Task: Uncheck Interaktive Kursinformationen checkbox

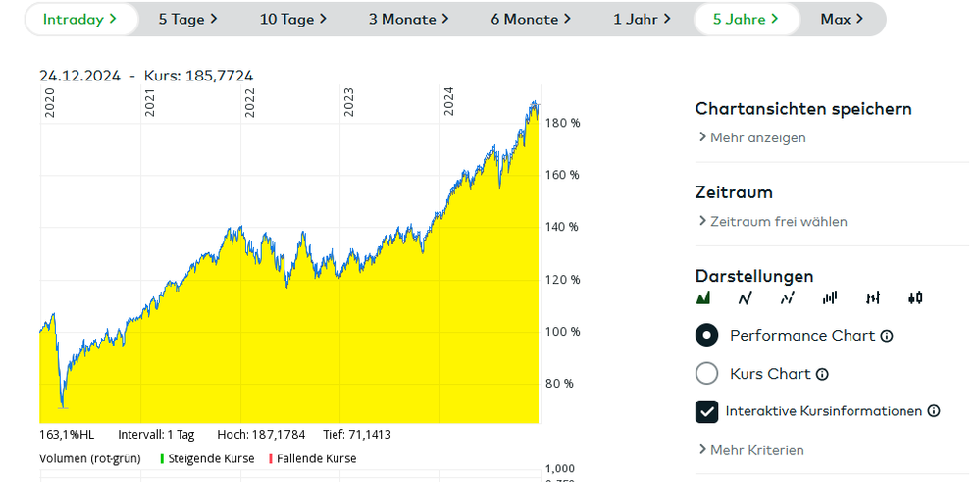Action: (706, 411)
